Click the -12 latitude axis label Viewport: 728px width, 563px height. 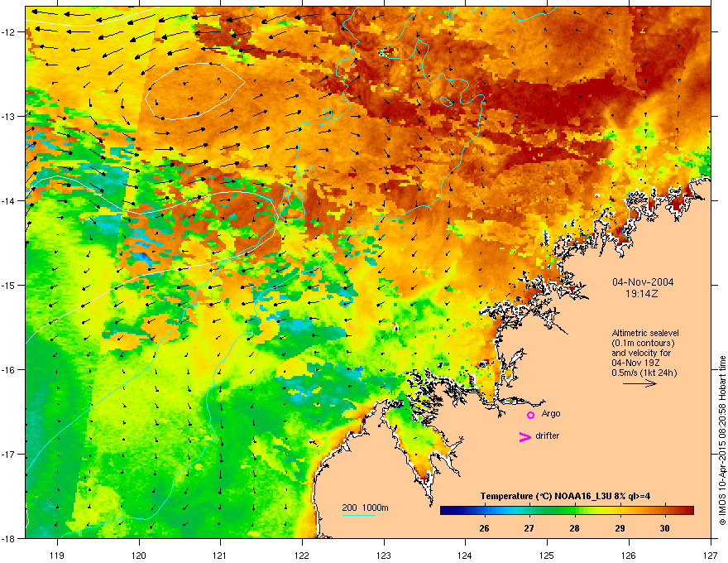point(9,31)
